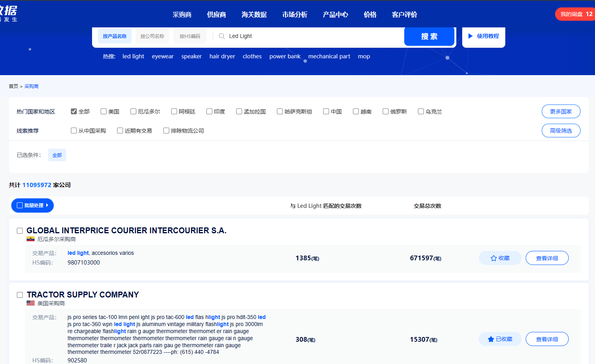Switch to 按HS编码 search tab
This screenshot has height=364, width=595.
point(190,36)
